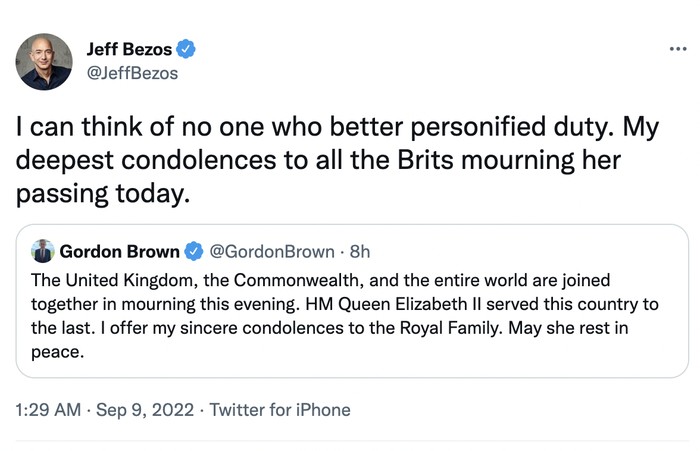
Task: Click "passing today." in the main tweet
Action: click(101, 193)
